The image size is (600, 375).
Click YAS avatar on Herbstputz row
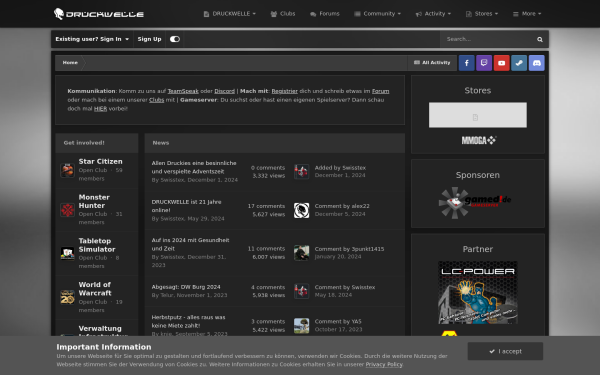302,325
